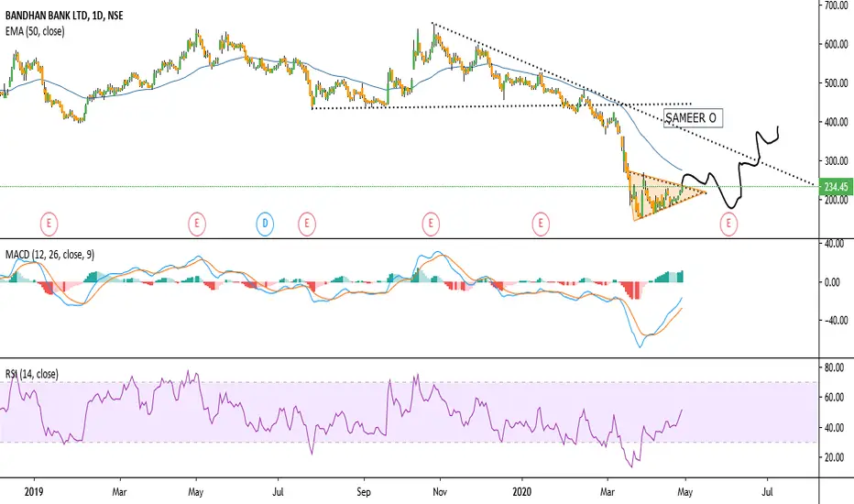Screen dimensions: 854x504
Task: Click the blue dividend D marker
Action: pyautogui.click(x=265, y=224)
